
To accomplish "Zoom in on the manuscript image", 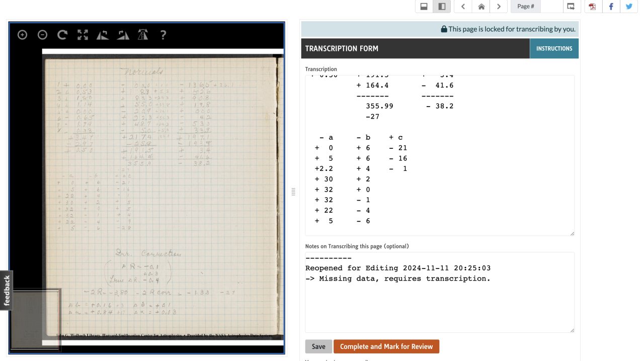I will [x=22, y=35].
